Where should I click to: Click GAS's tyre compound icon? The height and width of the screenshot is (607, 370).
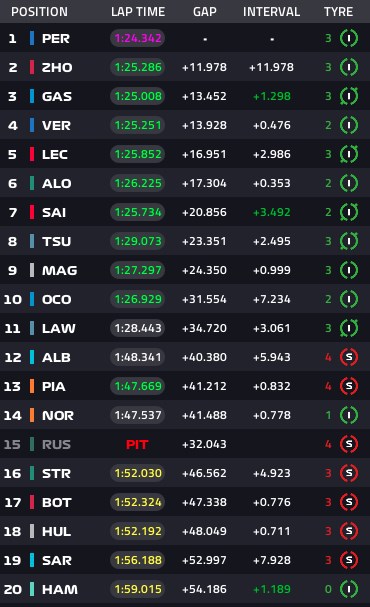(349, 96)
